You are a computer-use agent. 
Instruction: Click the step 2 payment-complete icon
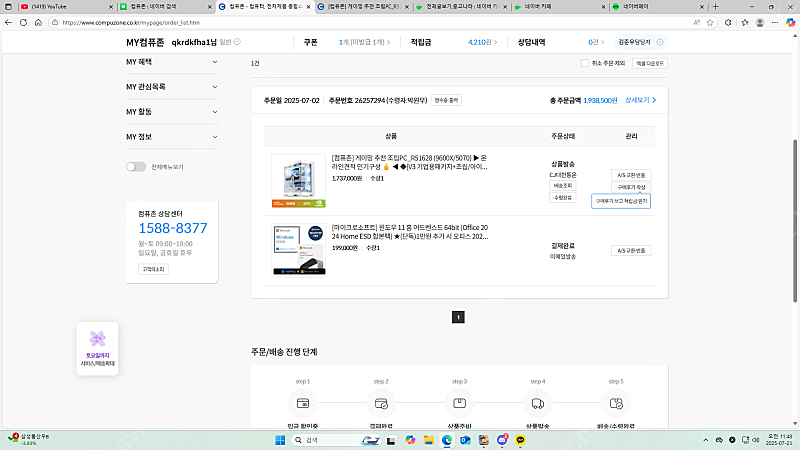(x=381, y=404)
